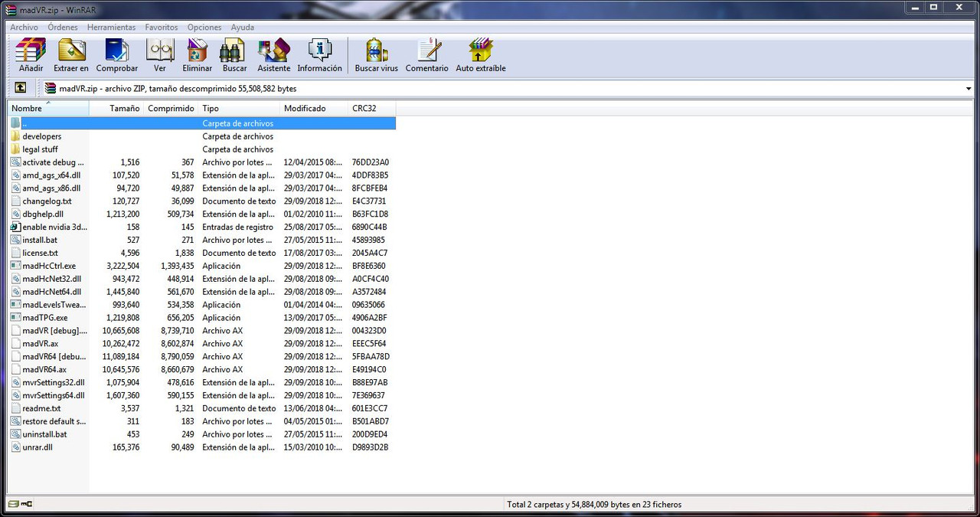Click the legal stuff folder icon
This screenshot has width=980, height=517.
pyautogui.click(x=15, y=149)
